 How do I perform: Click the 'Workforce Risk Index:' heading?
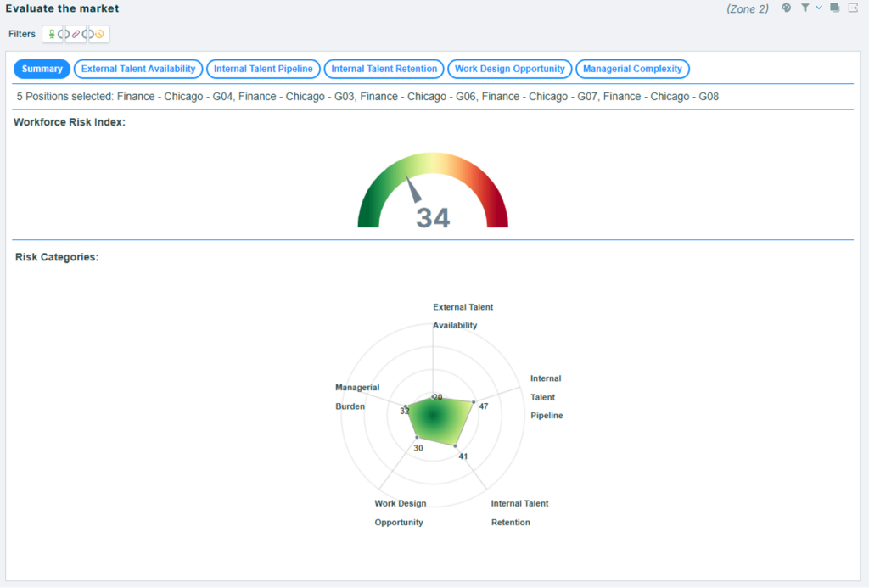[x=70, y=122]
